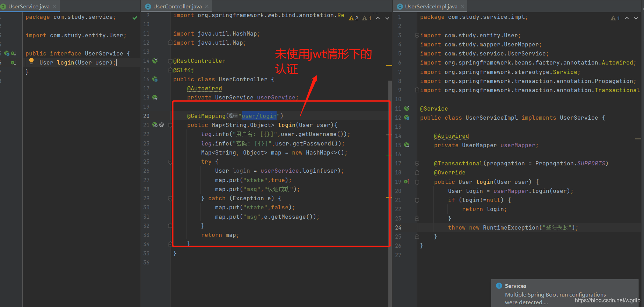
Task: Close the UserServiceImpl.java tab
Action: (462, 6)
